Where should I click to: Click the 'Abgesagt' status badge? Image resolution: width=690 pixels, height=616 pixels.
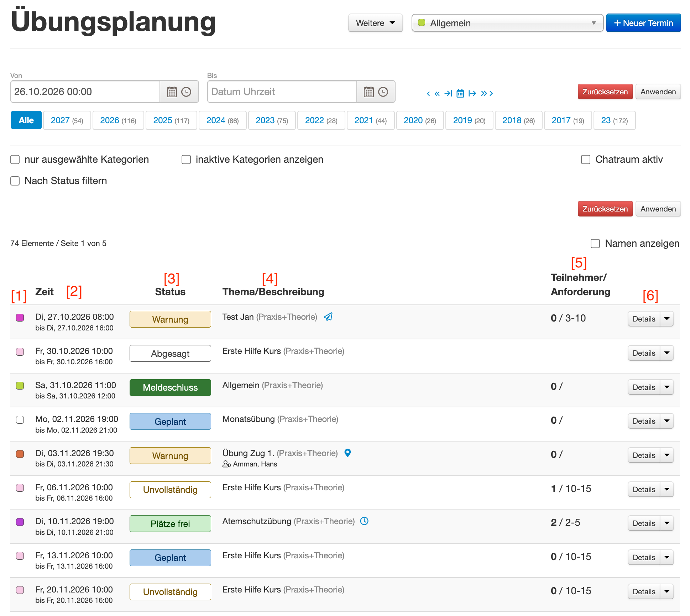pyautogui.click(x=170, y=354)
